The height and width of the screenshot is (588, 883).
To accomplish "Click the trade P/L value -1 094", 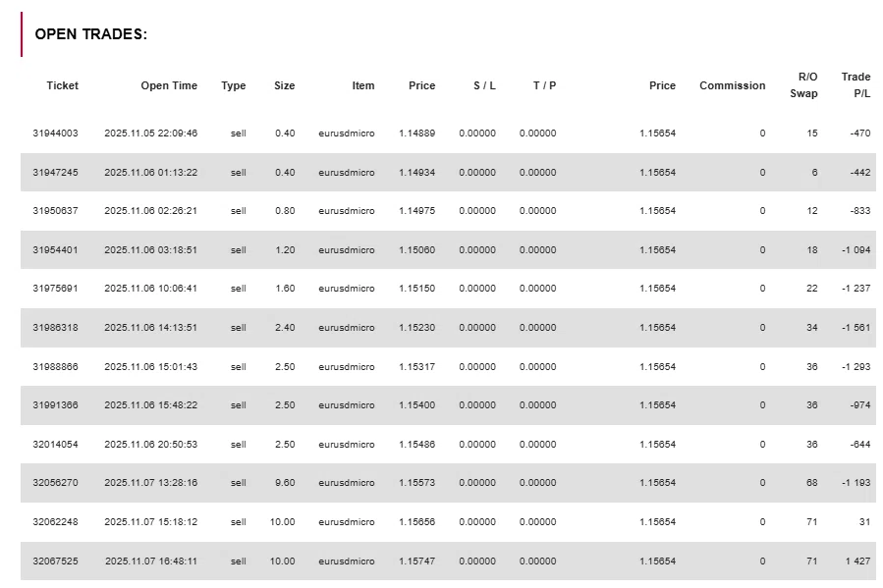I will coord(855,250).
